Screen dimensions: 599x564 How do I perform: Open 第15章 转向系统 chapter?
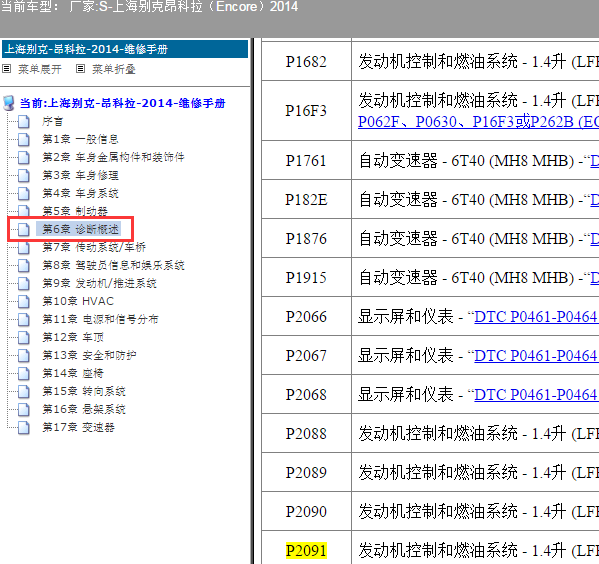click(x=84, y=391)
